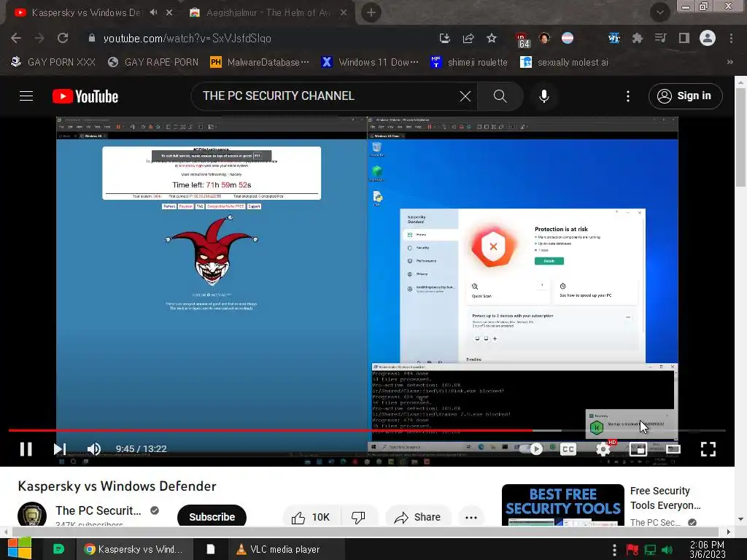The image size is (747, 560).
Task: Open shimeji roulette bookmark
Action: pyautogui.click(x=469, y=63)
